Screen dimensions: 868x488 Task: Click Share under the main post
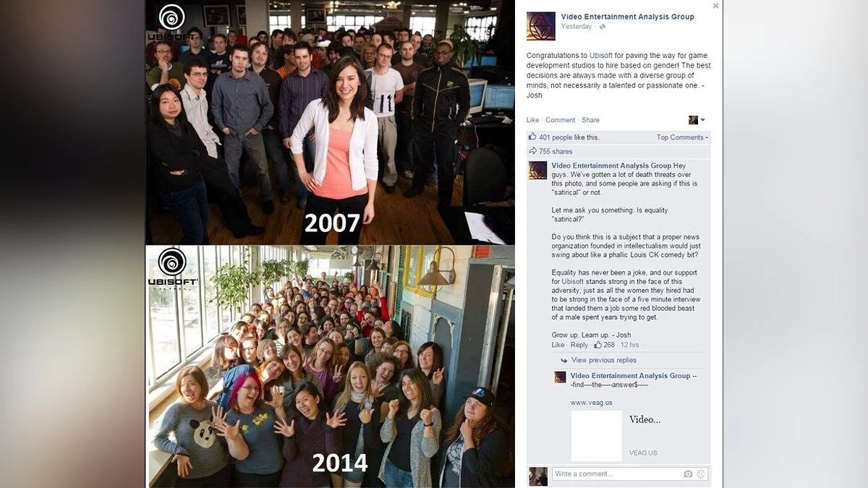tap(590, 120)
